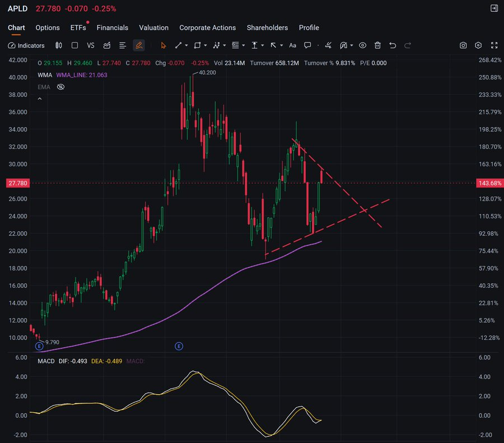
Task: Expand the rectangle shape tool dropdown
Action: click(206, 45)
